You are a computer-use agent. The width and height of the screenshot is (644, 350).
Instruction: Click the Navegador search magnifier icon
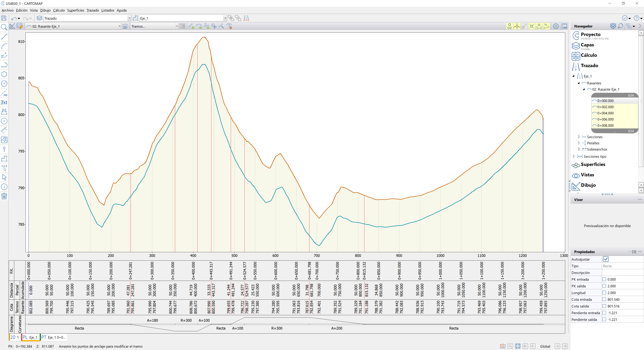[x=620, y=26]
